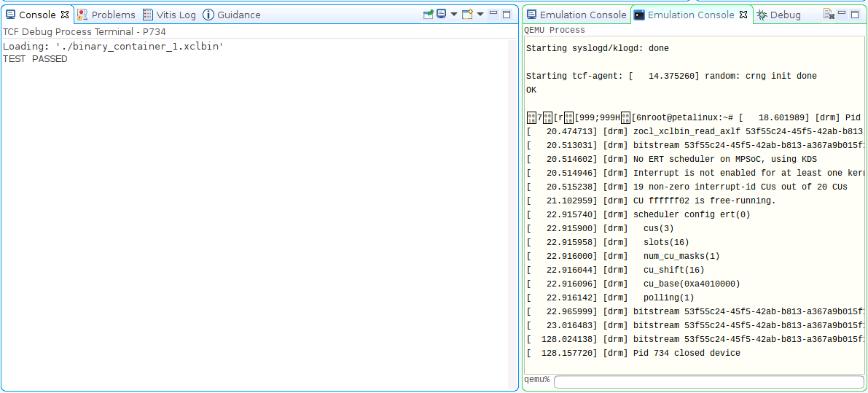The height and width of the screenshot is (393, 868).
Task: Close the active Emulation Console tab
Action: [x=743, y=15]
